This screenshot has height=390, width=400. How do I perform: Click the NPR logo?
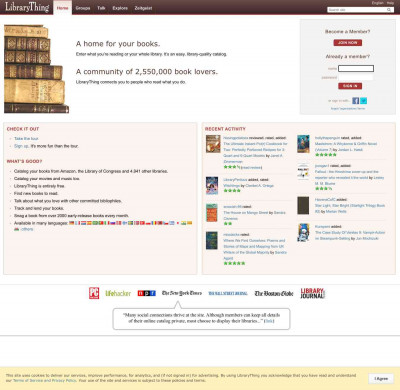tap(147, 293)
